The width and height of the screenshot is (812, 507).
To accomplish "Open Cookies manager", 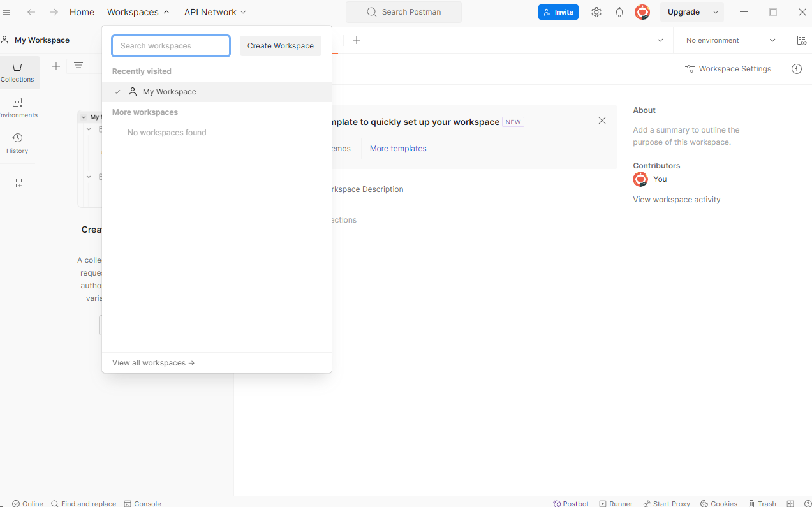I will pyautogui.click(x=719, y=503).
